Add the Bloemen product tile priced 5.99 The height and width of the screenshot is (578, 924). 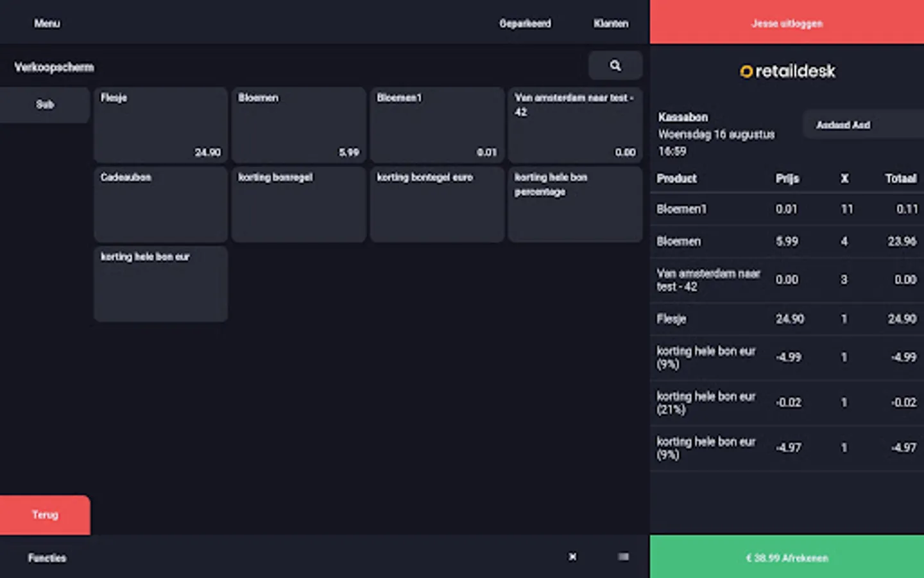coord(299,125)
